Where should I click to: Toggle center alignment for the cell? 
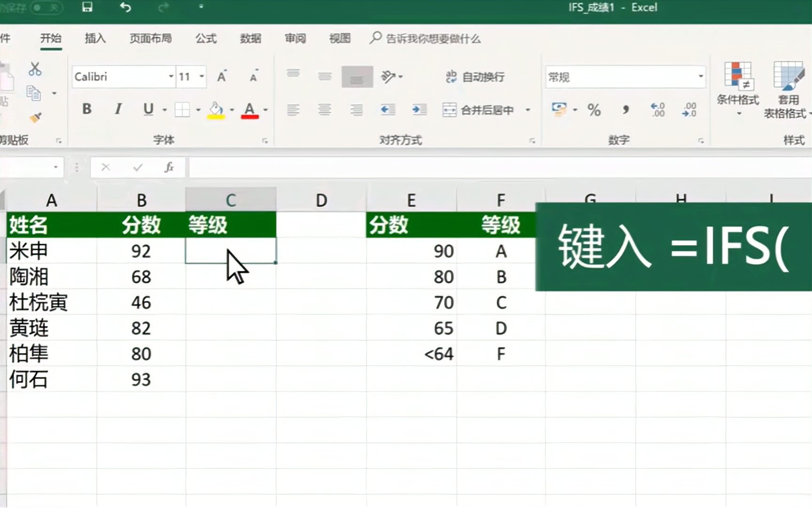[x=325, y=110]
